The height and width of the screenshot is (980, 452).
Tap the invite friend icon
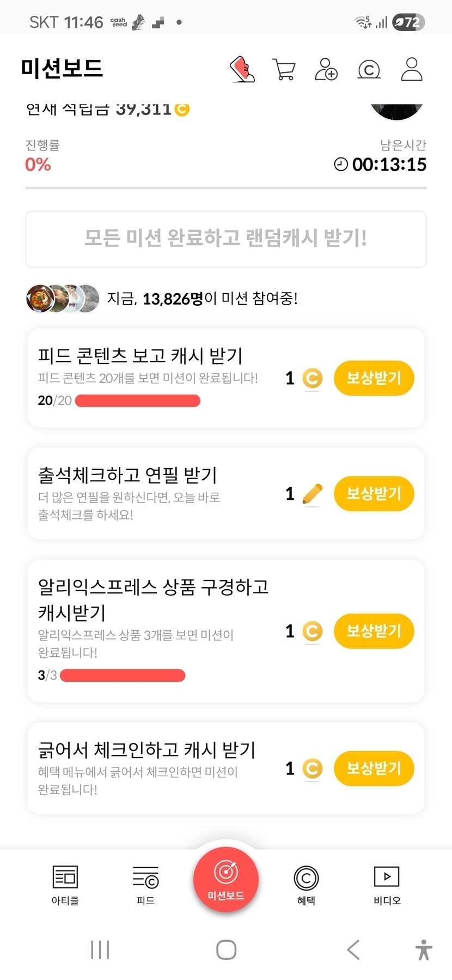(x=326, y=70)
